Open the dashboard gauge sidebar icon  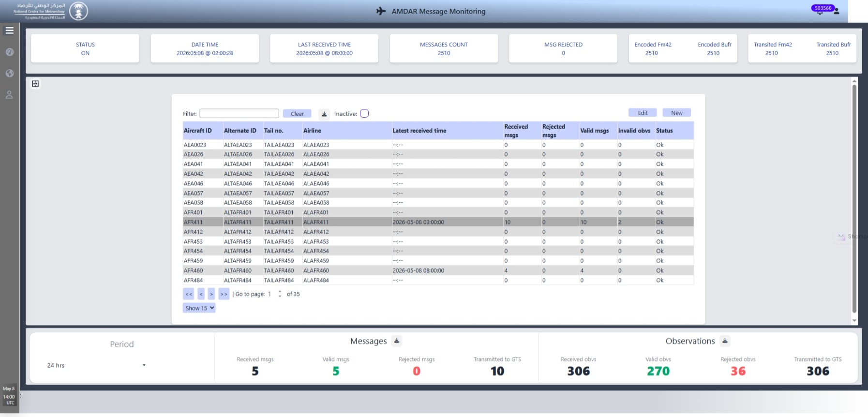pos(9,52)
